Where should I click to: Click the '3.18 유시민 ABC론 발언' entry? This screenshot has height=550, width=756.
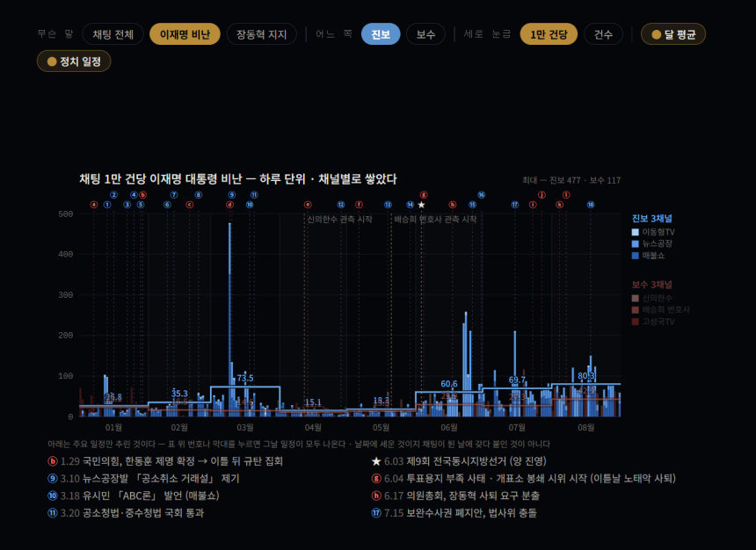point(134,496)
